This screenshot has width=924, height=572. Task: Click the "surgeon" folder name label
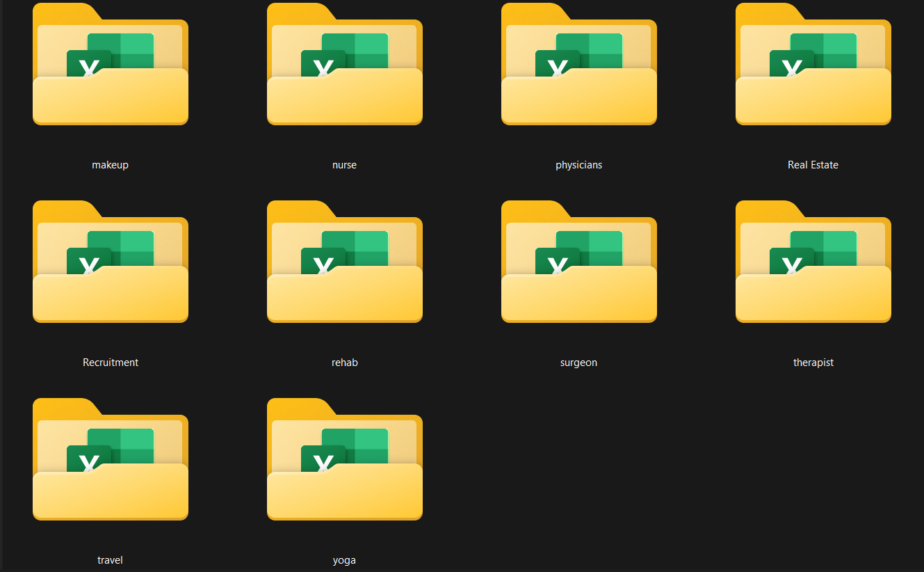click(x=579, y=363)
